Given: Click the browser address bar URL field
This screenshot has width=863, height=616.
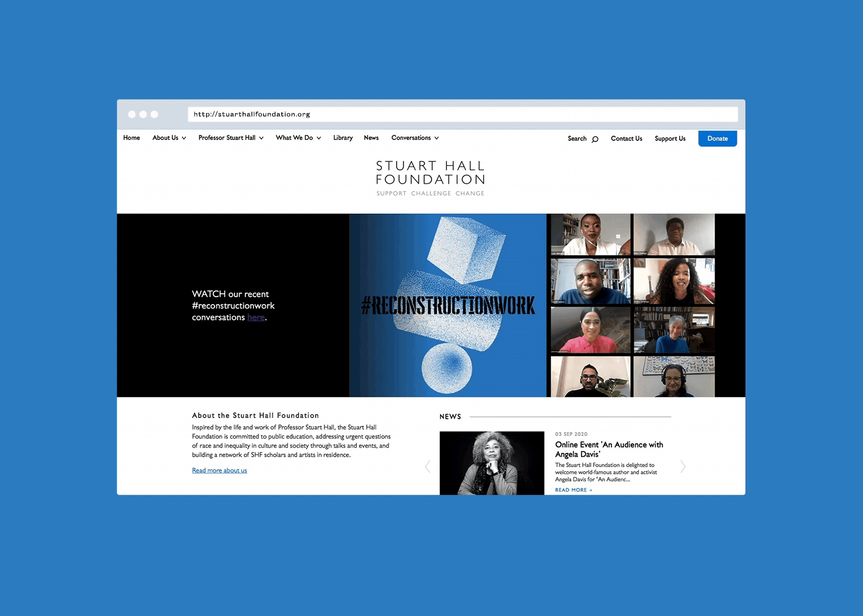Looking at the screenshot, I should 463,114.
